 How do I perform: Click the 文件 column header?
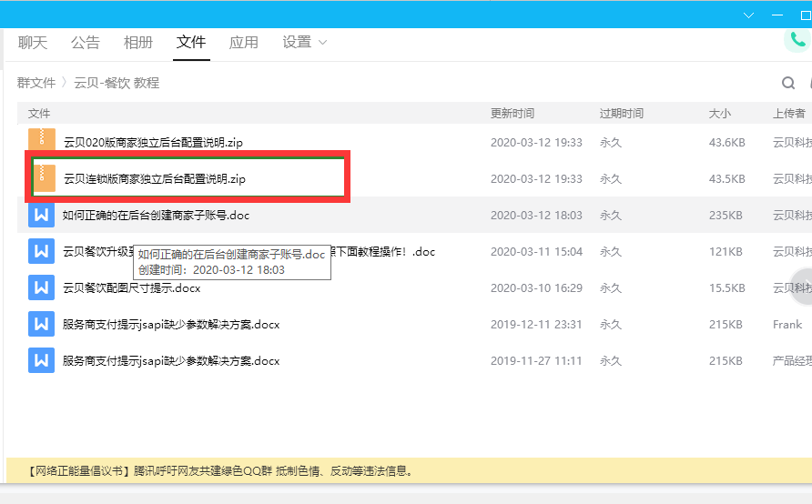[x=39, y=114]
